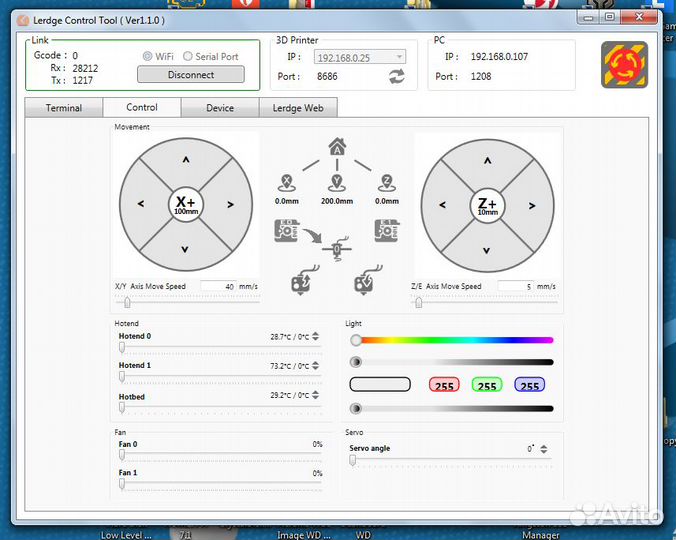
Task: Click the PC Port value 1208
Action: [481, 77]
